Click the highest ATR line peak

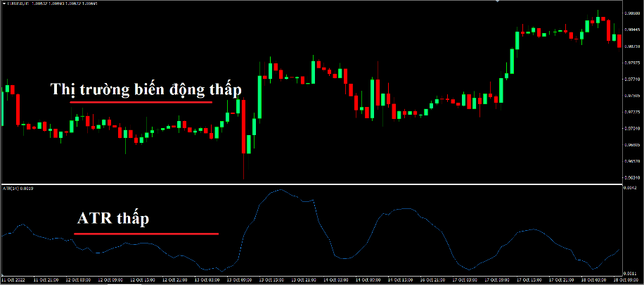281,189
